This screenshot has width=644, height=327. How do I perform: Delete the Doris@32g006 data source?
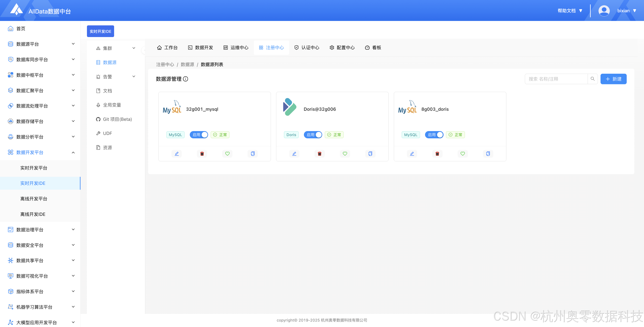pos(320,154)
